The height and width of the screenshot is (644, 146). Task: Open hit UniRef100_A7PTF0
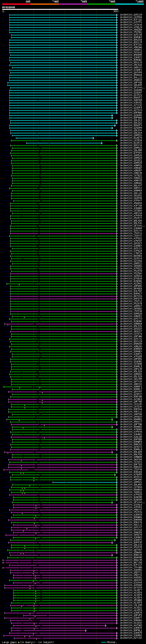pyautogui.click(x=131, y=22)
